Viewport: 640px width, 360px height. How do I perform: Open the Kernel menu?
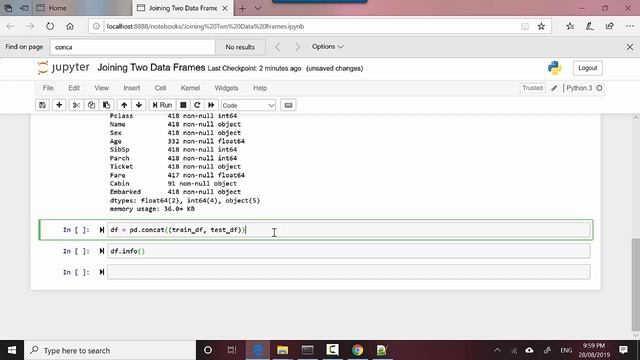coord(190,88)
